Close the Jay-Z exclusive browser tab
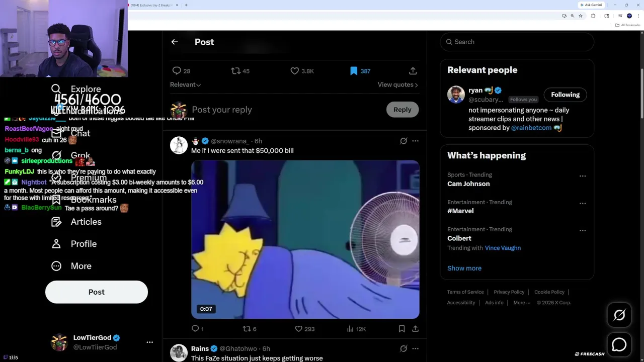The width and height of the screenshot is (644, 362). 177,5
